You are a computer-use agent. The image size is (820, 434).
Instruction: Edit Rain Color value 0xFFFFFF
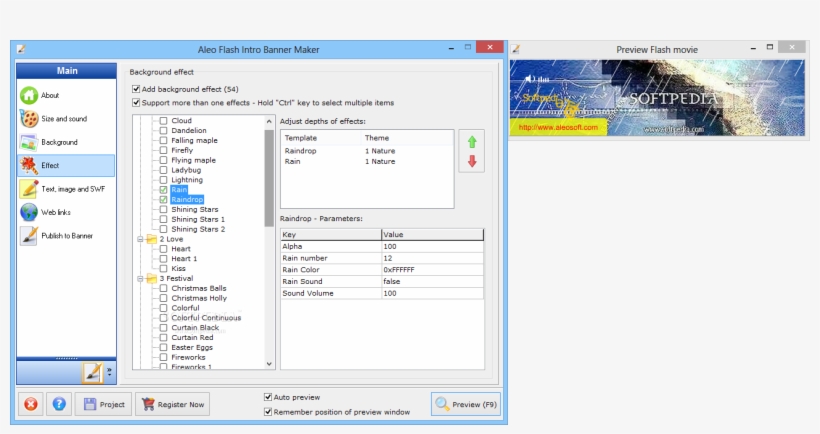coord(432,270)
